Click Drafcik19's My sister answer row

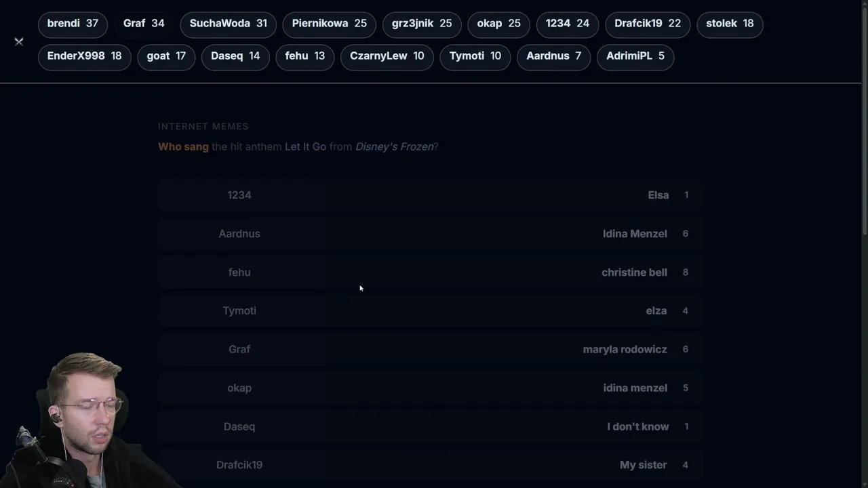click(x=431, y=465)
